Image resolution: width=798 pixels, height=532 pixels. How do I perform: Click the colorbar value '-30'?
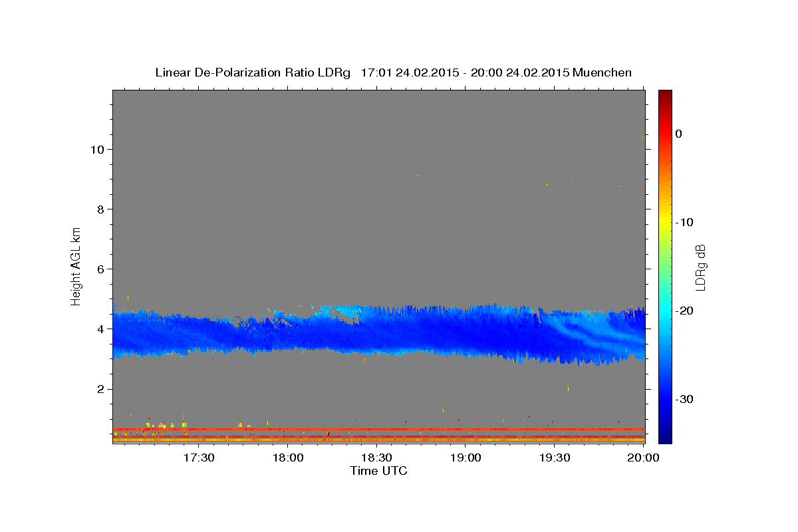click(x=685, y=399)
